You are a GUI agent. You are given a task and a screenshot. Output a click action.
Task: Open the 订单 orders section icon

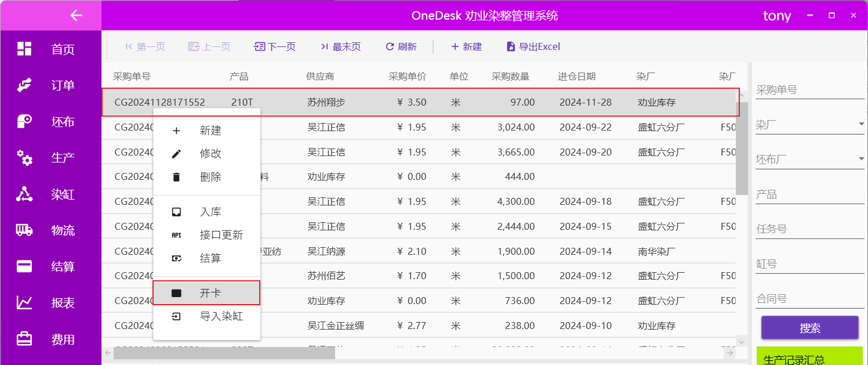(24, 85)
